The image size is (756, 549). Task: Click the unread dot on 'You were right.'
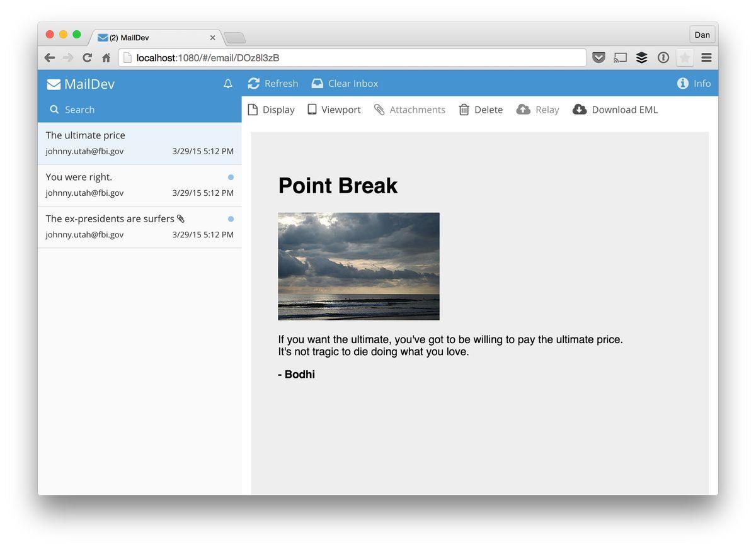tap(231, 178)
